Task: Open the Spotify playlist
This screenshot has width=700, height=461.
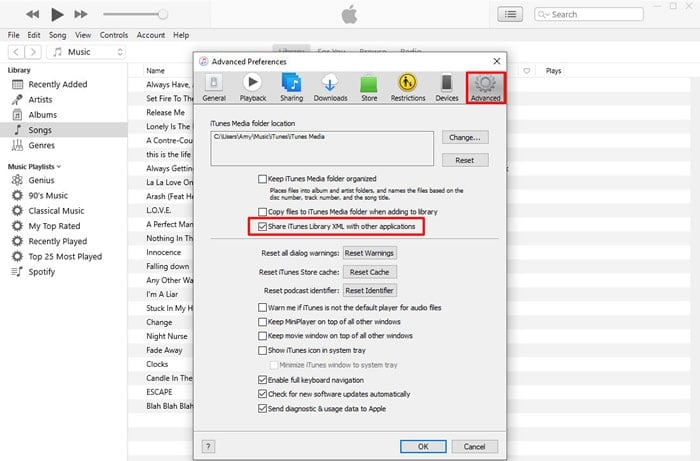Action: point(42,271)
